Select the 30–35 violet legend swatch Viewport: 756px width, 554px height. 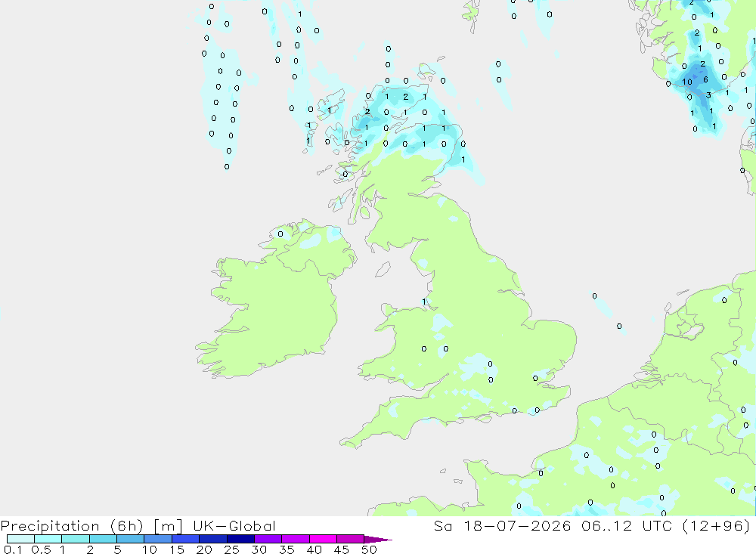click(x=268, y=539)
